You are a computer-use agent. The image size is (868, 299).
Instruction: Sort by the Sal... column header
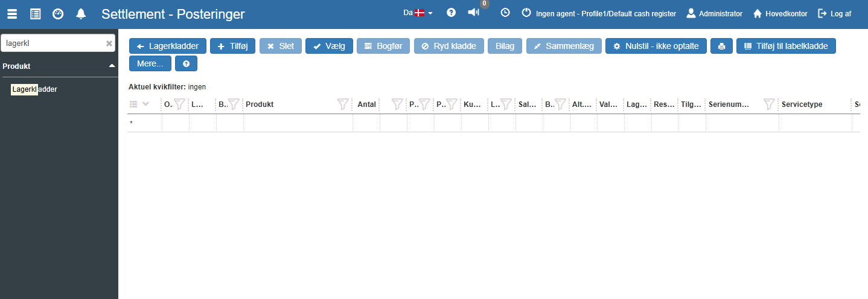coord(527,104)
